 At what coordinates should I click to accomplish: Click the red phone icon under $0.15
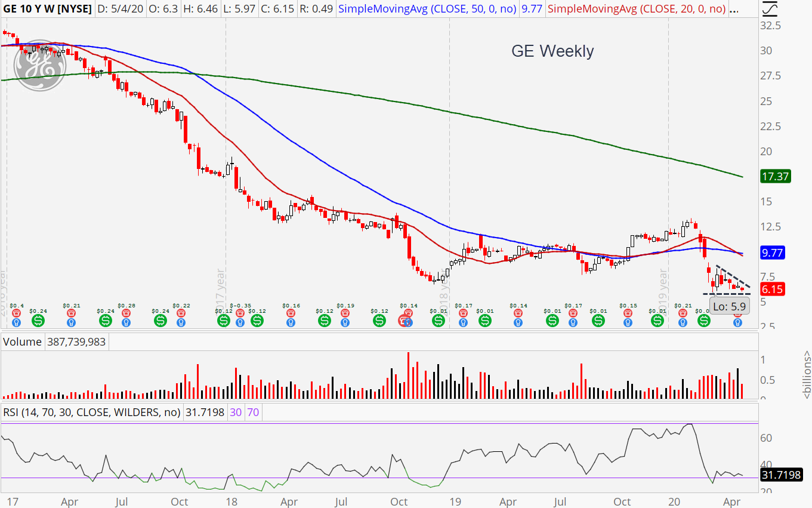pyautogui.click(x=628, y=313)
